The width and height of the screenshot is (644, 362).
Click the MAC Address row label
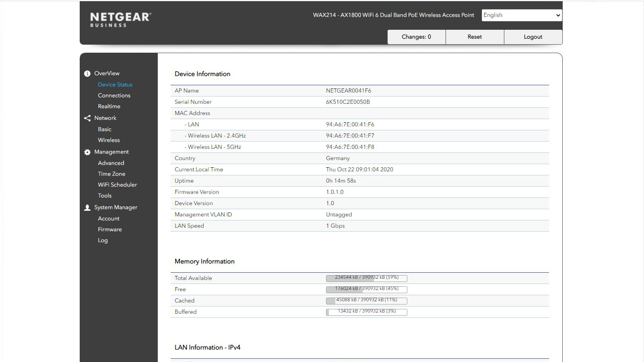[192, 113]
